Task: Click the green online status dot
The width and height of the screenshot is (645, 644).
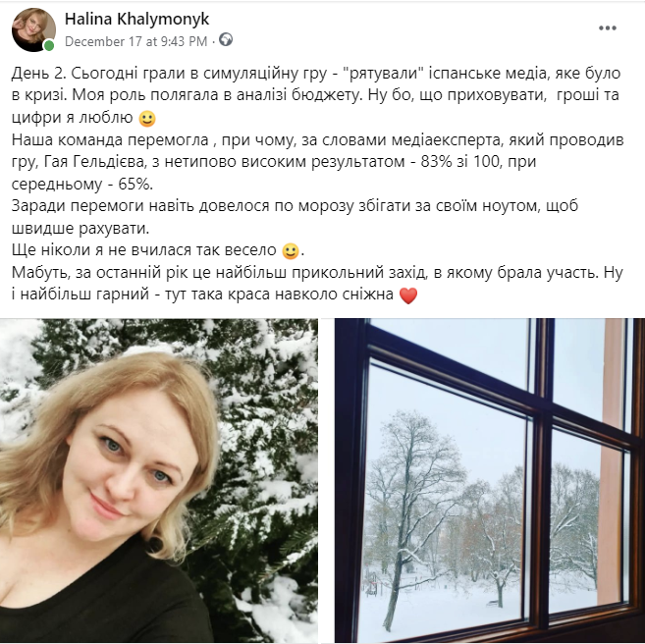Action: tap(49, 45)
